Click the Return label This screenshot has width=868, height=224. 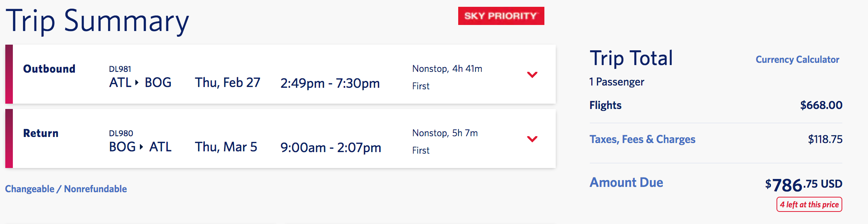point(41,133)
